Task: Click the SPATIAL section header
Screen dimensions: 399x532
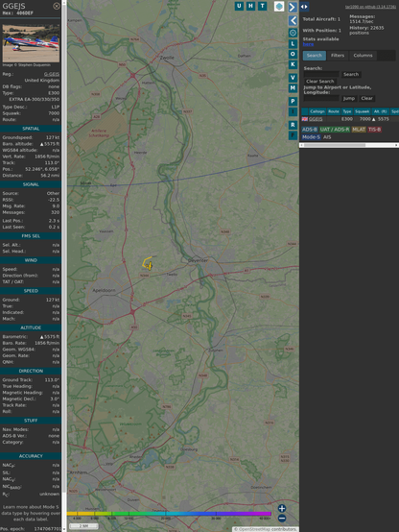Action: point(31,129)
